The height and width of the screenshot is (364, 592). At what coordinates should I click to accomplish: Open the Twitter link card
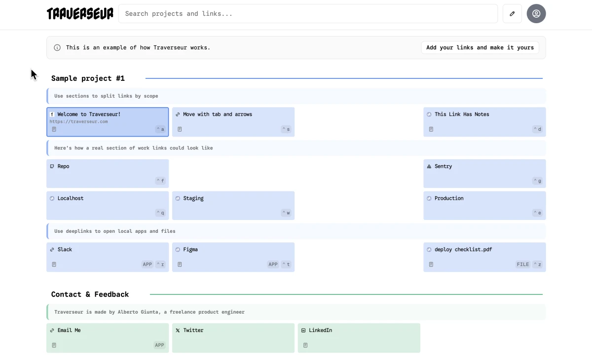pos(233,338)
